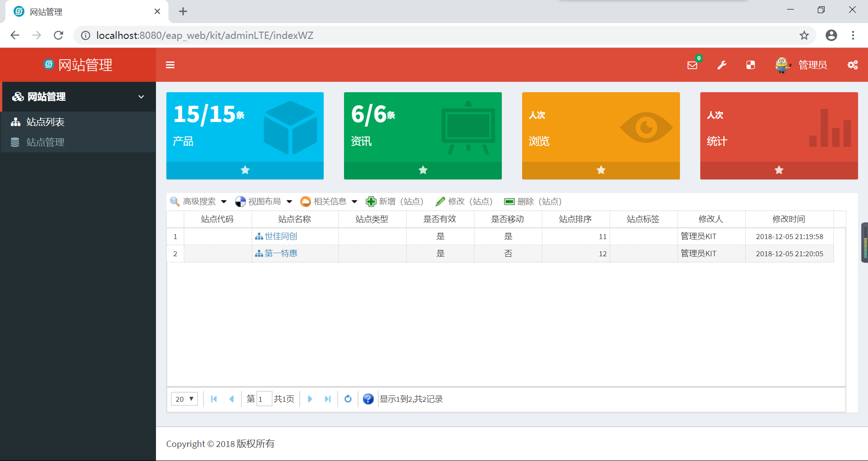
Task: Open the mail notifications envelope icon
Action: (x=692, y=65)
